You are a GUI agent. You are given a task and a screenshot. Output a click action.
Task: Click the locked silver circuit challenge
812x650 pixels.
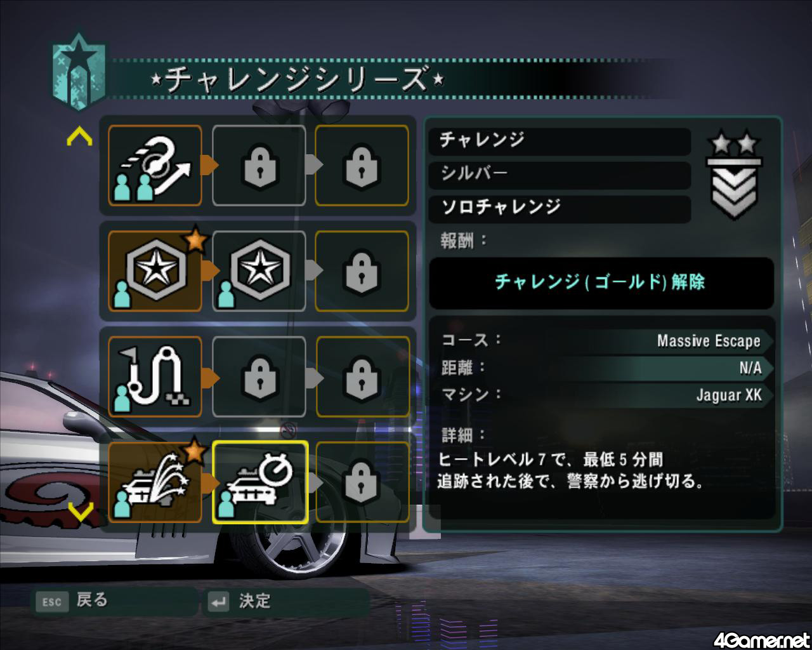coord(259,376)
